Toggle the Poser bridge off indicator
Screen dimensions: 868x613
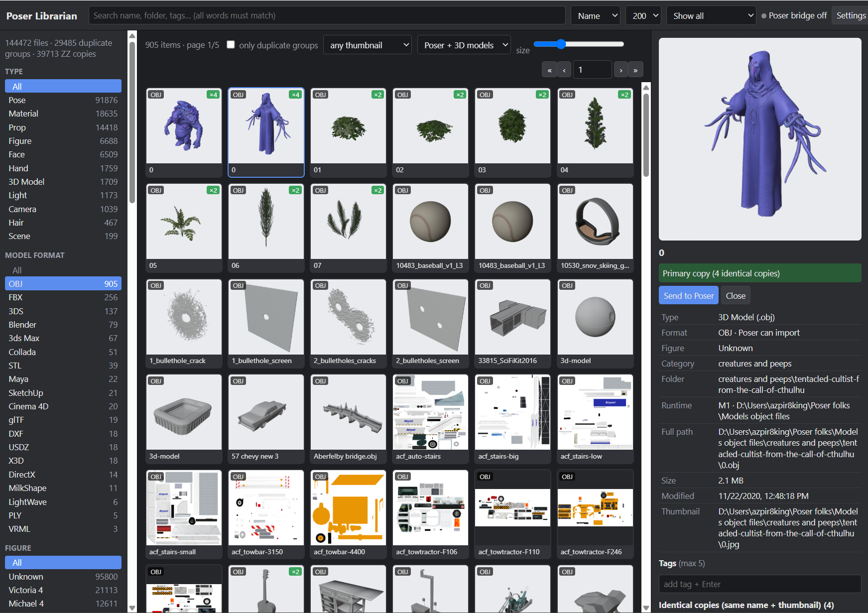click(x=794, y=15)
